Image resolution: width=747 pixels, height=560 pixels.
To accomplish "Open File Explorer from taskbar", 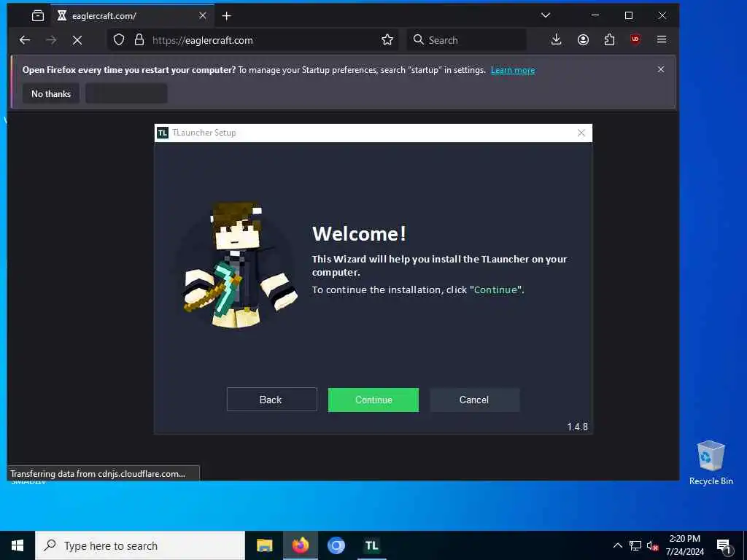I will click(x=264, y=545).
